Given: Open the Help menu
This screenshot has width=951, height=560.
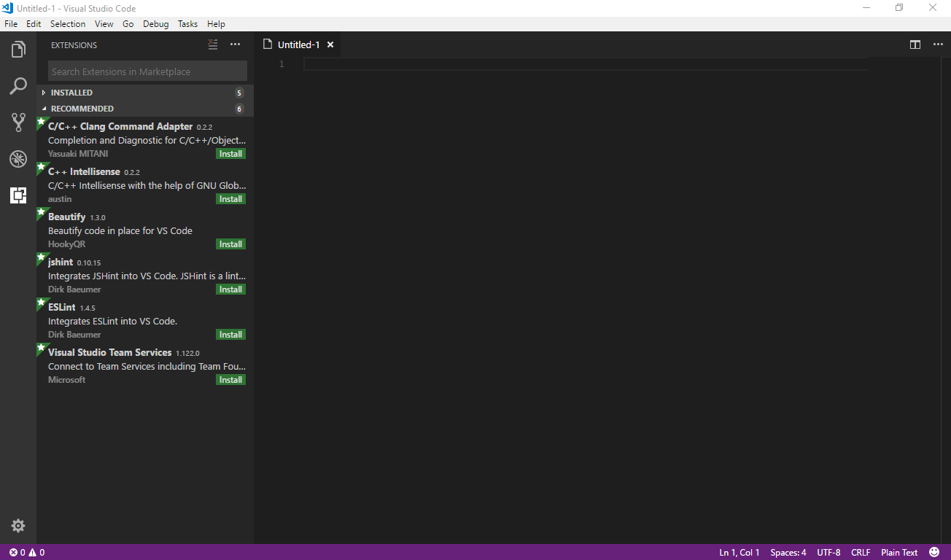Looking at the screenshot, I should pyautogui.click(x=216, y=24).
